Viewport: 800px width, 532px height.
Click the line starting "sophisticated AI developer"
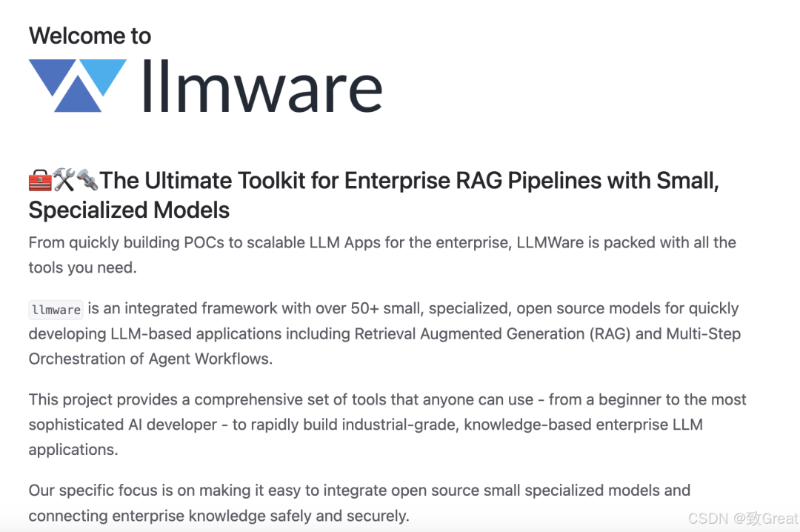pyautogui.click(x=366, y=425)
